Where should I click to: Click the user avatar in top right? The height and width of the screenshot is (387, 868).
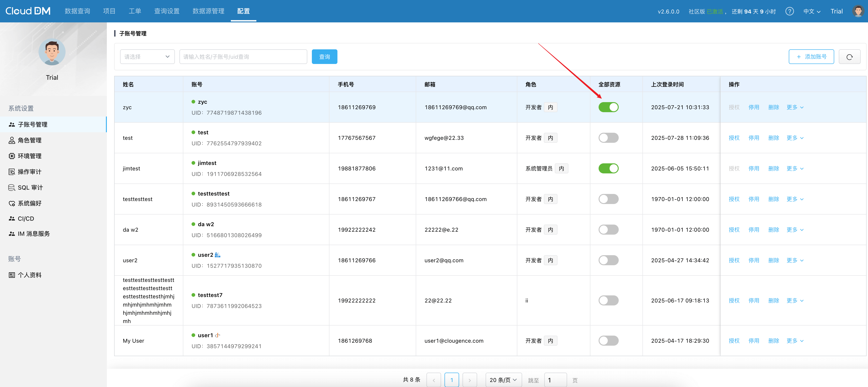tap(858, 11)
